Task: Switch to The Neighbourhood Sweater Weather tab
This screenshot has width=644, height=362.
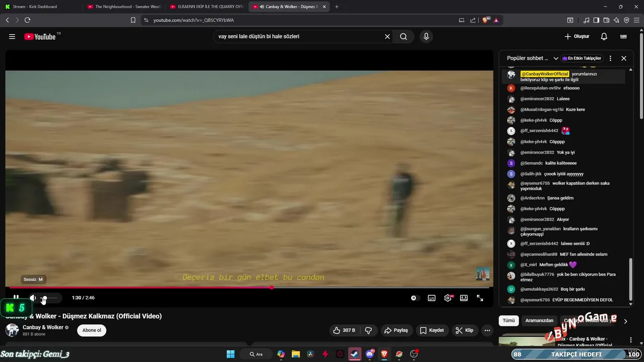Action: pos(123,7)
